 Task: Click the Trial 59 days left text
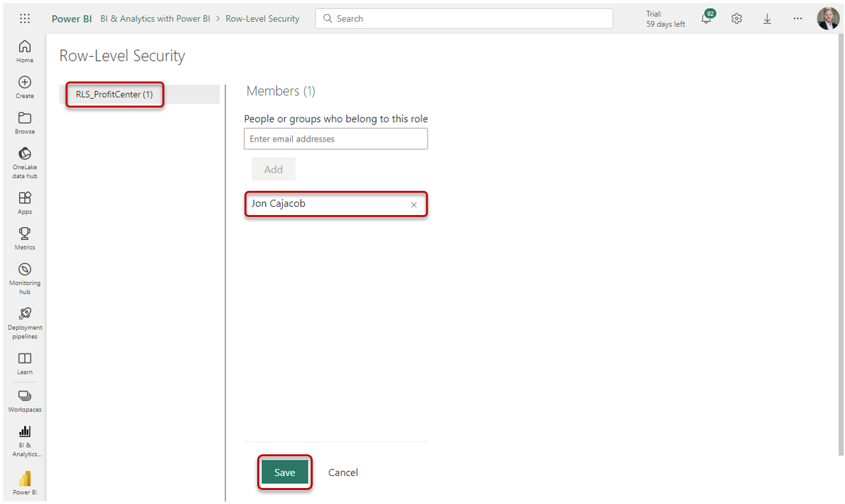(x=666, y=19)
